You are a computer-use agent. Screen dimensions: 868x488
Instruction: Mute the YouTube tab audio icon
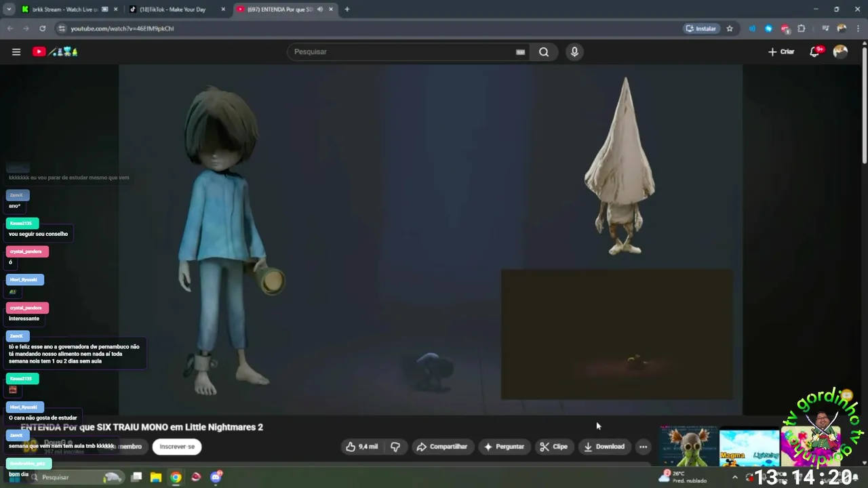(320, 9)
